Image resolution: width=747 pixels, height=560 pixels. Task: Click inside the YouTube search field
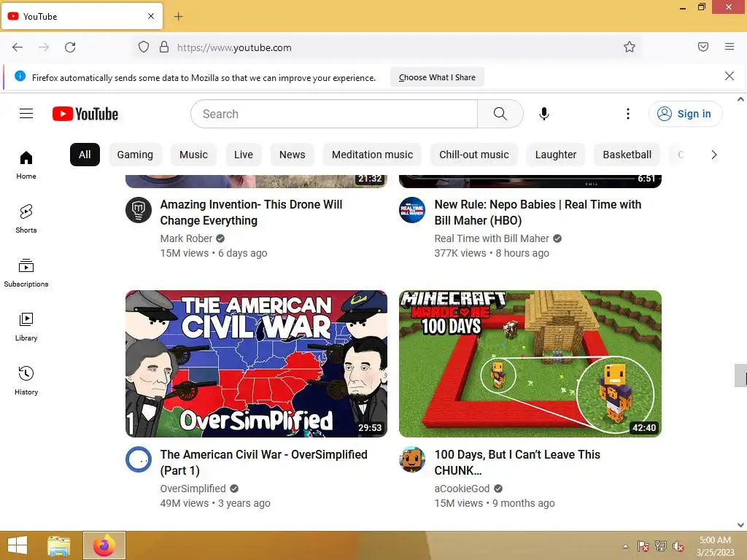point(334,114)
